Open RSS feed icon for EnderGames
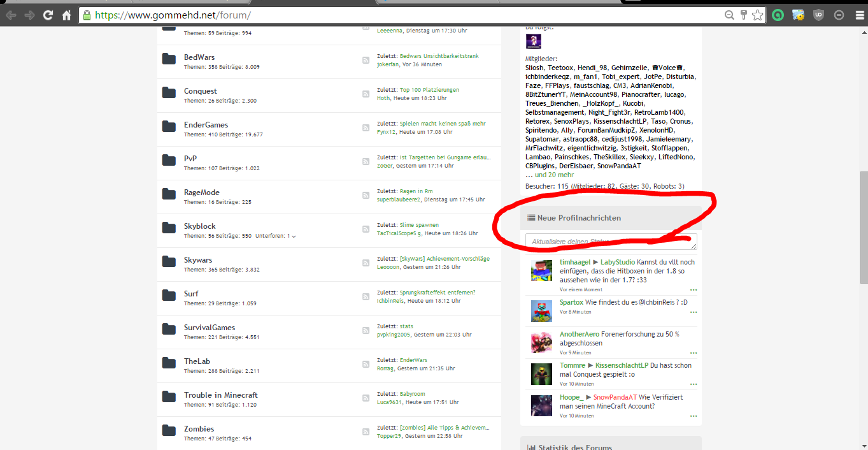 click(366, 127)
